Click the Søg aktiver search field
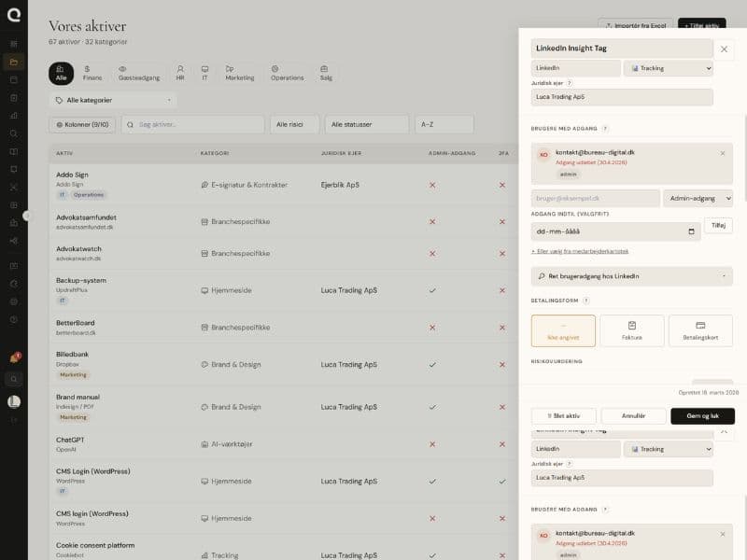The image size is (747, 560). [193, 125]
